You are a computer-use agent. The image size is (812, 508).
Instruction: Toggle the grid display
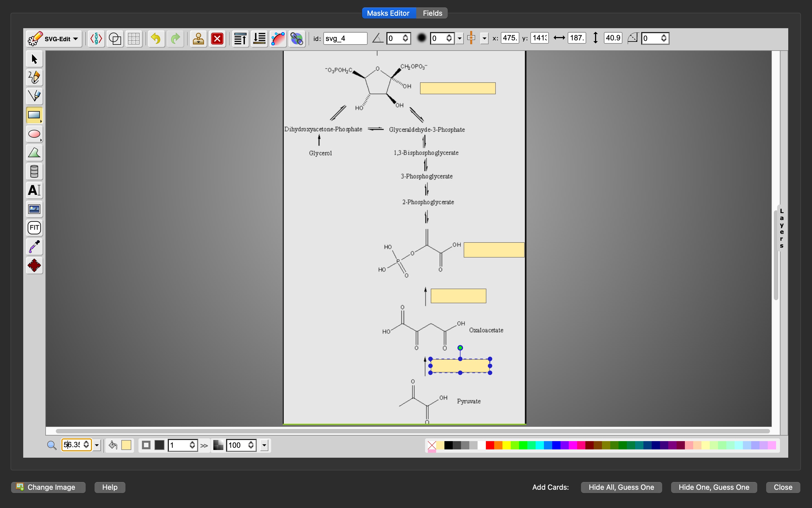(134, 39)
